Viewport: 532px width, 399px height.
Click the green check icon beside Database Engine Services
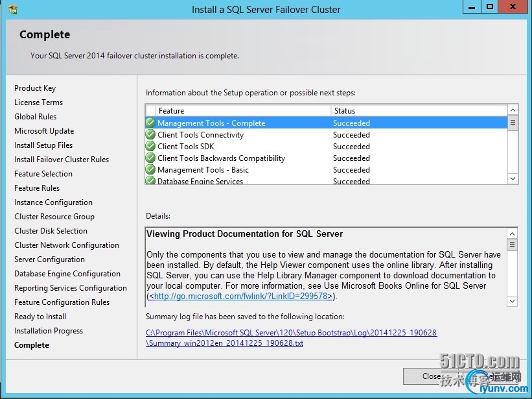(150, 180)
